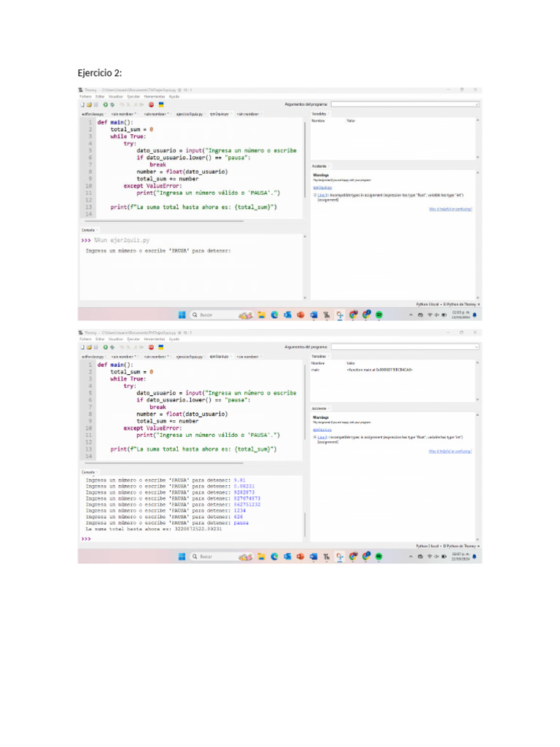The image size is (560, 747).
Task: Click horizontal scrollbar under top code editor
Action: point(164,221)
